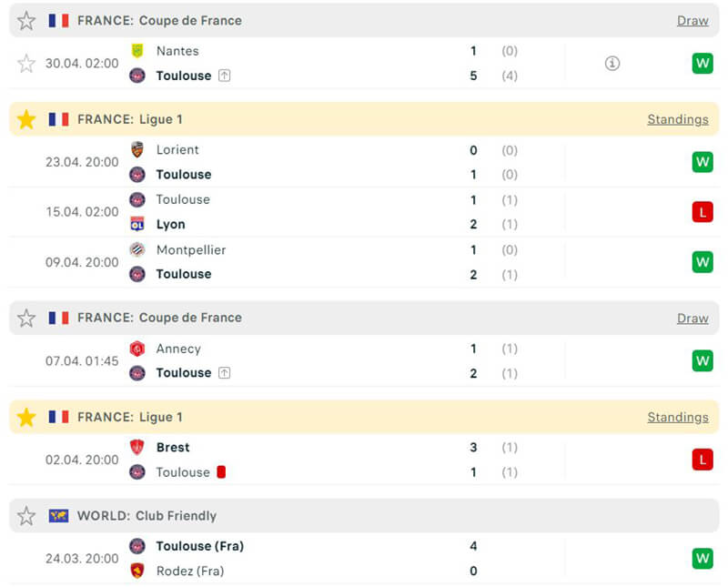
Task: Unfavorite the first Ligue 1 league star
Action: click(26, 119)
